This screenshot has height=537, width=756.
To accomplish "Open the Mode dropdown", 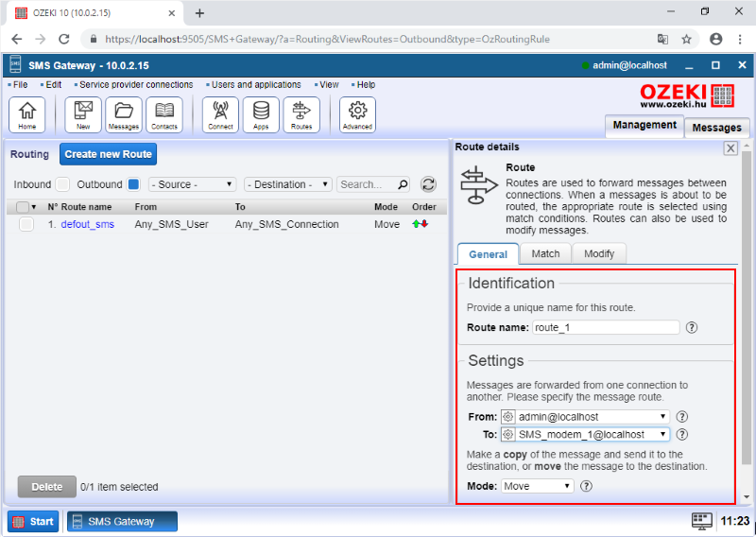I will point(538,486).
